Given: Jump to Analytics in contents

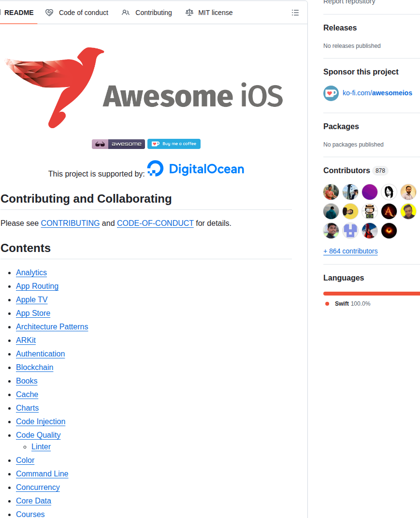Looking at the screenshot, I should point(31,273).
